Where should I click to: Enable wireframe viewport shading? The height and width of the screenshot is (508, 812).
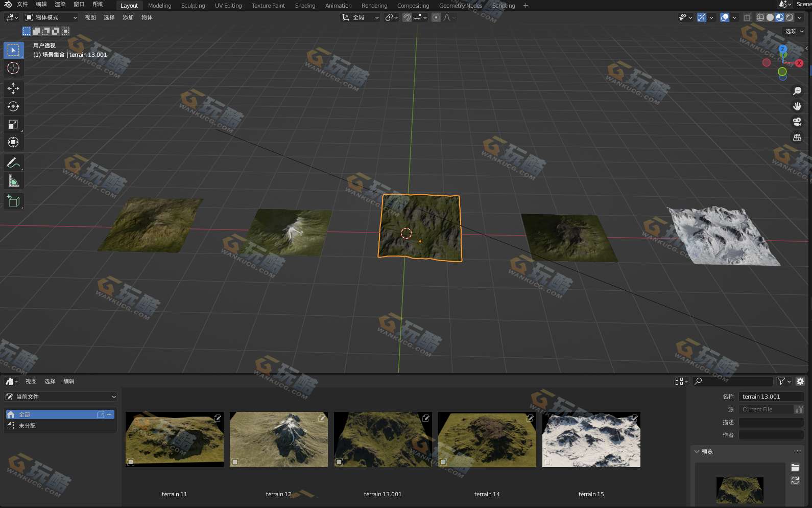pyautogui.click(x=760, y=17)
